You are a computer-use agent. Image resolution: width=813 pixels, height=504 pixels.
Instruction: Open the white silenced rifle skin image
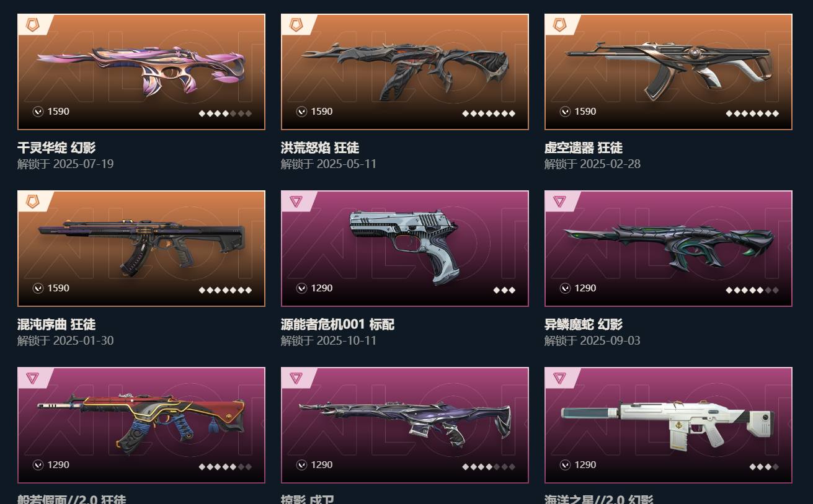[669, 425]
